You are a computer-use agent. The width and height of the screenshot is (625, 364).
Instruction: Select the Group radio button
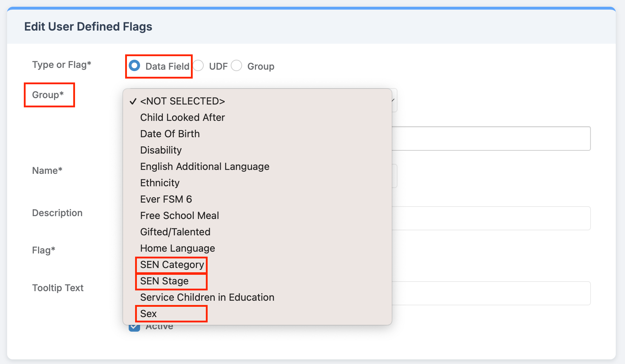(236, 66)
